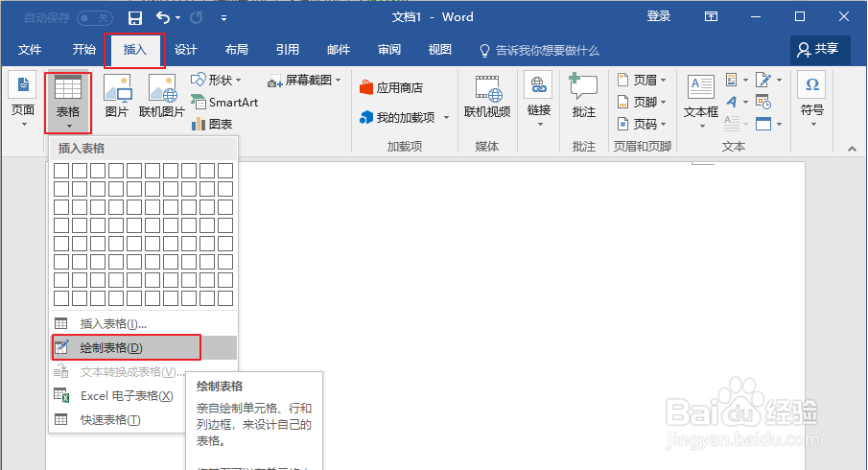Choose 插入表格(I)... from the menu
This screenshot has width=868, height=470.
tap(144, 324)
